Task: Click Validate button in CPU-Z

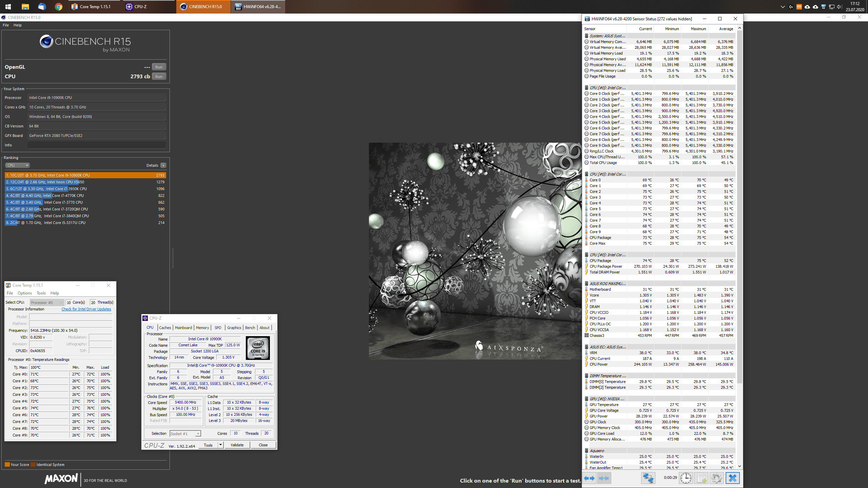Action: [237, 445]
